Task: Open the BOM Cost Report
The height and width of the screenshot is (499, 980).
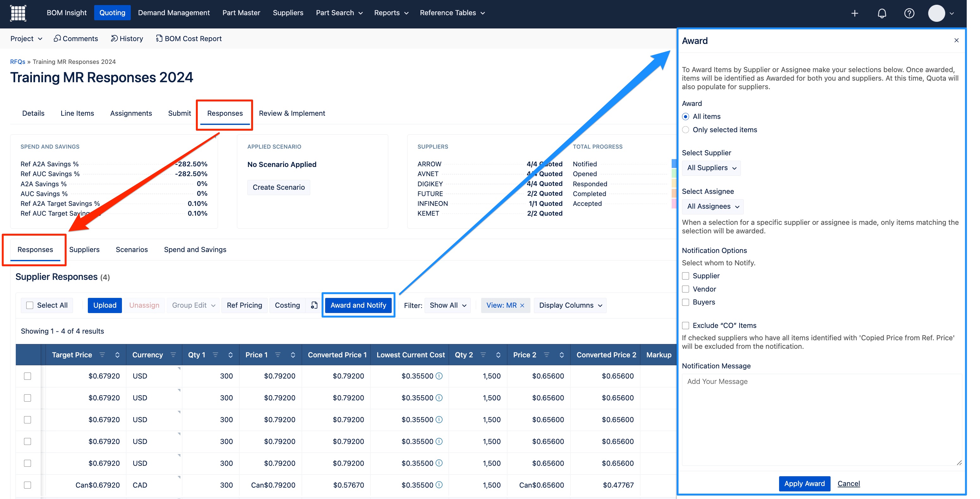Action: [x=189, y=39]
